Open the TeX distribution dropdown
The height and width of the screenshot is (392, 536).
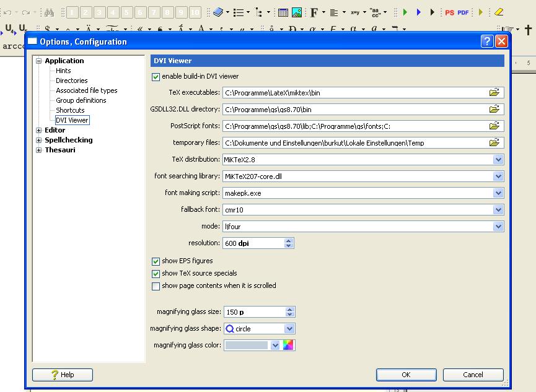click(x=498, y=160)
